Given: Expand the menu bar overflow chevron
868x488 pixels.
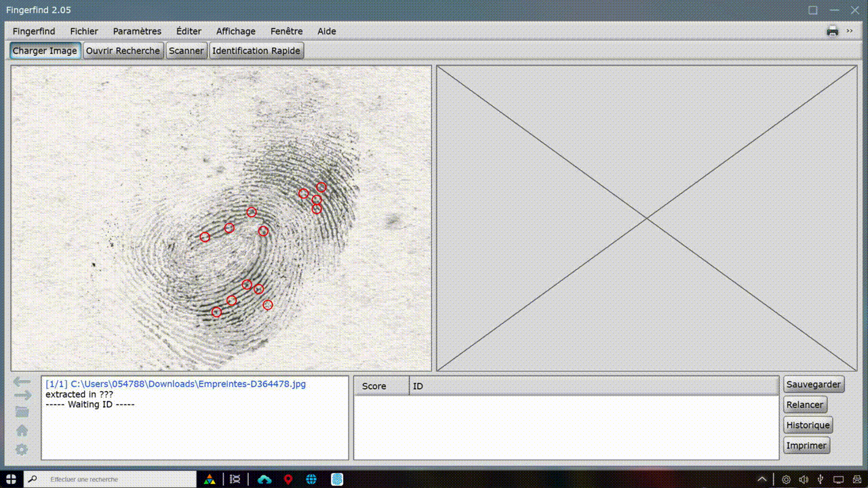Looking at the screenshot, I should [850, 30].
